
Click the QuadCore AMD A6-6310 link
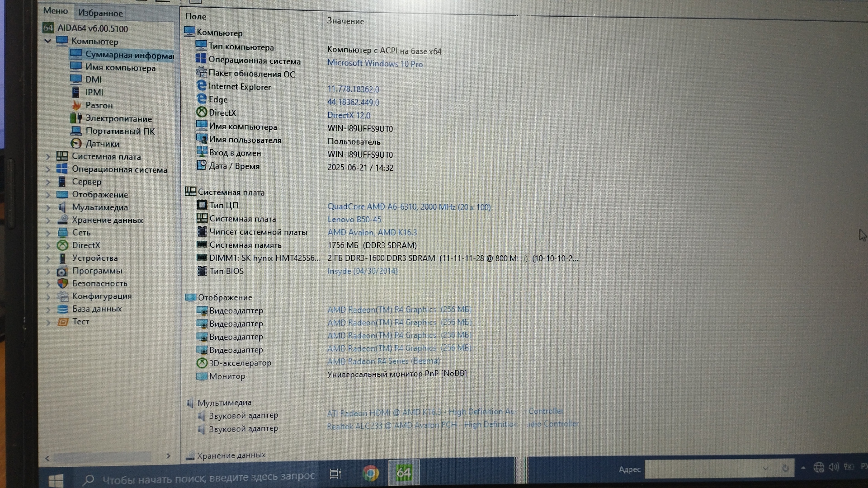(409, 207)
